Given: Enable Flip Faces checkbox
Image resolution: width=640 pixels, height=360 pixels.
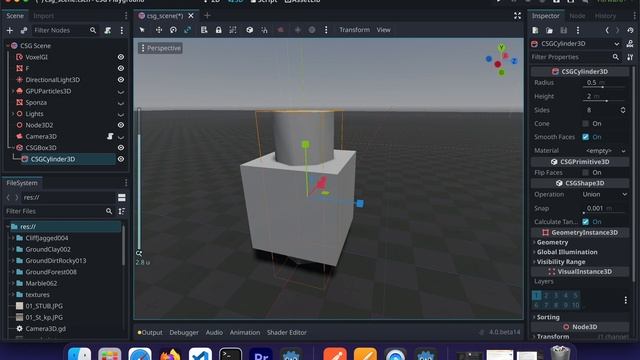Looking at the screenshot, I should coord(586,172).
